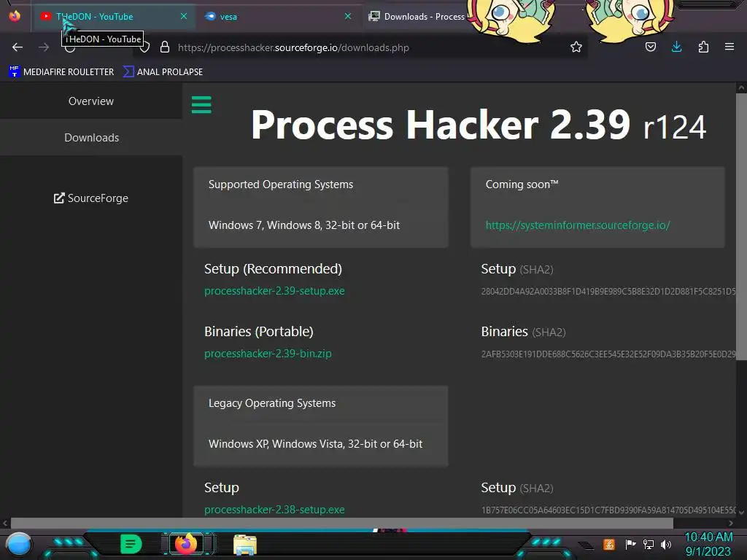
Task: Open the volume speaker icon
Action: coord(666,544)
